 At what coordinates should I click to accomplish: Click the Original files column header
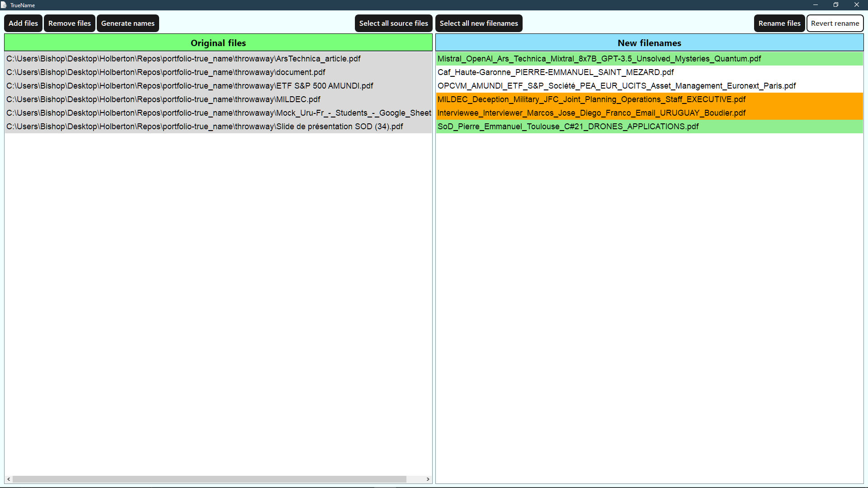[217, 43]
